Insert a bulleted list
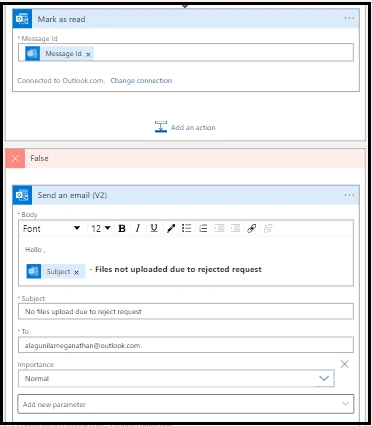The height and width of the screenshot is (426, 372). click(x=187, y=228)
